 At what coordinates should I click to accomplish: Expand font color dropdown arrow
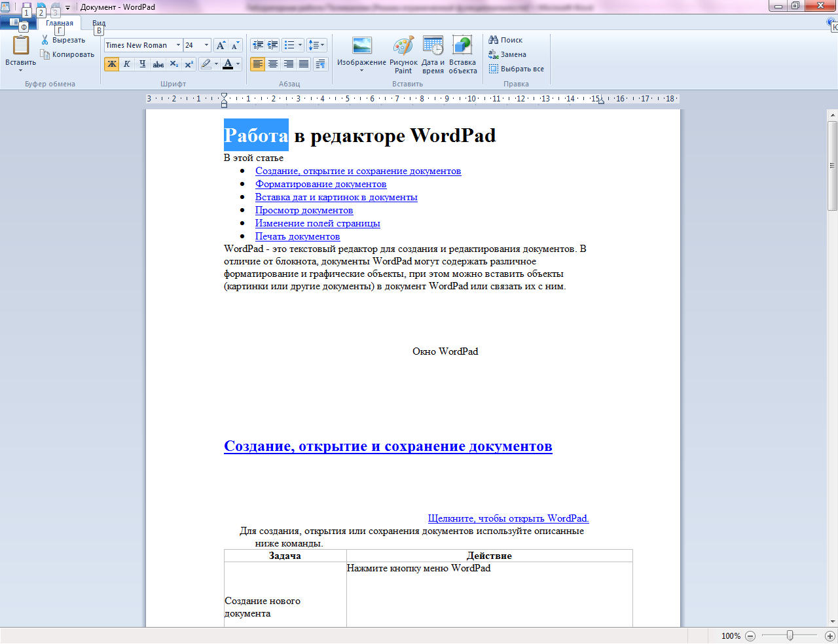tap(238, 64)
